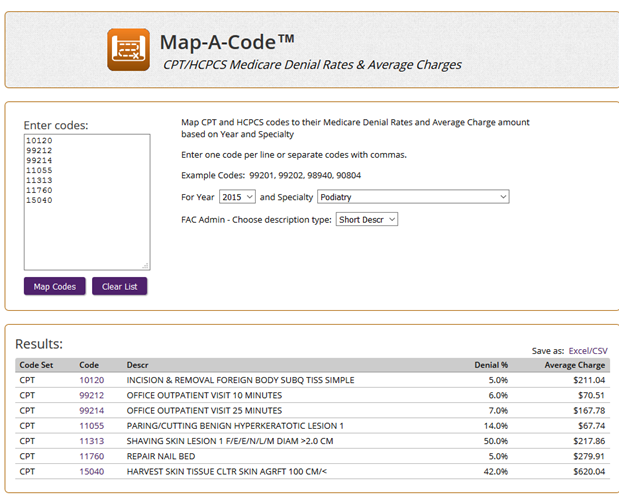Open code 10120 link in results

[92, 380]
